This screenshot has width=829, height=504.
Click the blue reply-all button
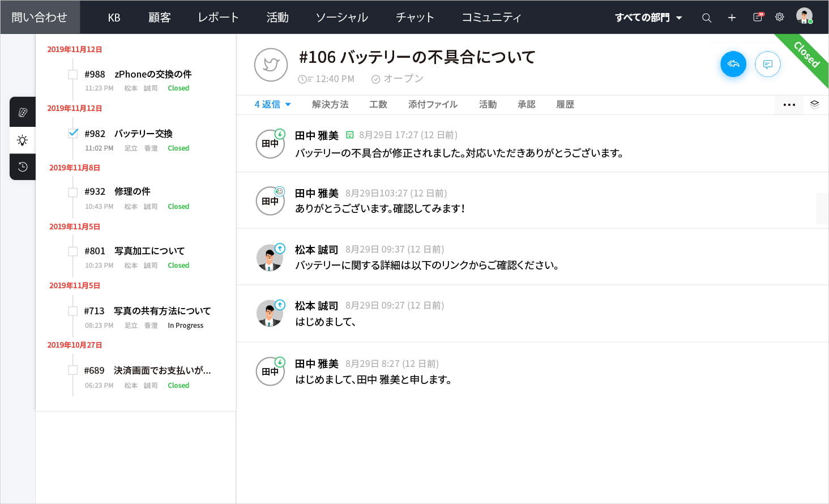pyautogui.click(x=733, y=64)
